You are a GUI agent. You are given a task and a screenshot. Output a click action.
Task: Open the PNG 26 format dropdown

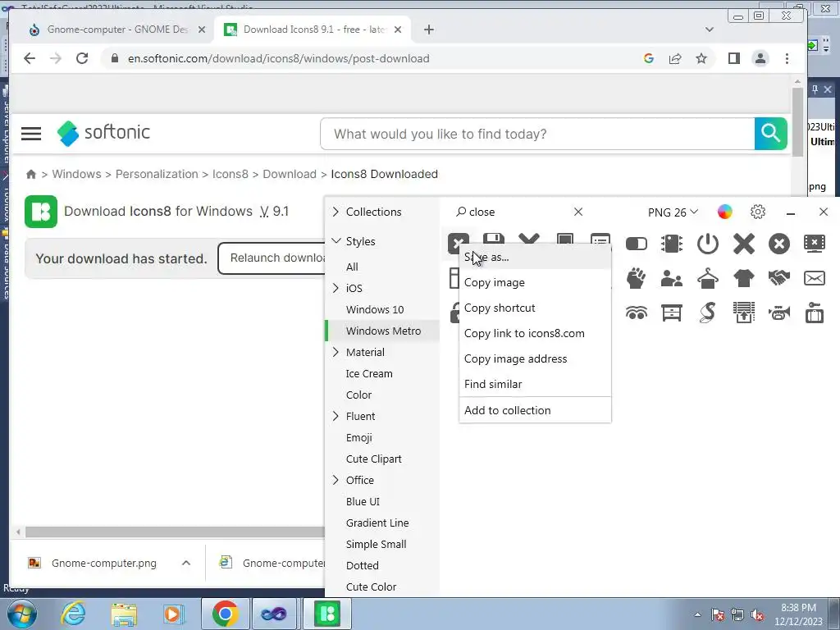coord(673,212)
